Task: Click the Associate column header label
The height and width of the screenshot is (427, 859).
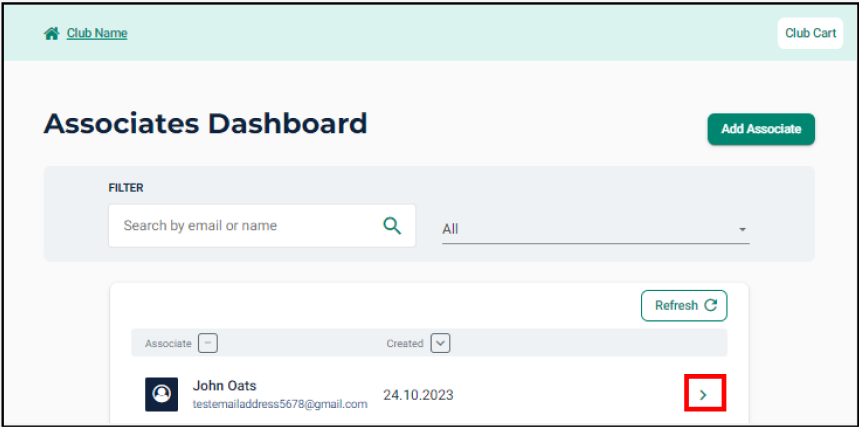Action: click(x=168, y=343)
